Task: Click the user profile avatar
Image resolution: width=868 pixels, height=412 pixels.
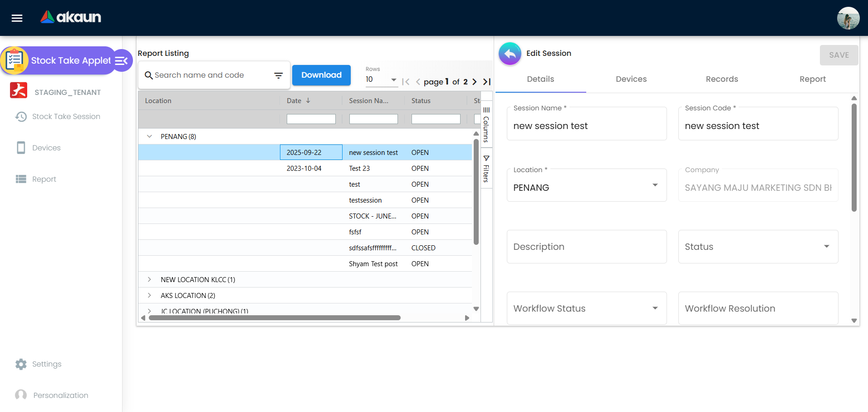Action: pos(848,18)
